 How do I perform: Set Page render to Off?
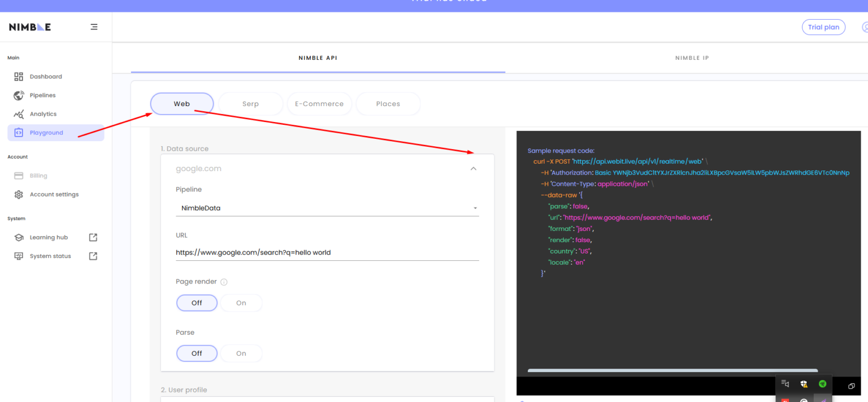point(197,303)
